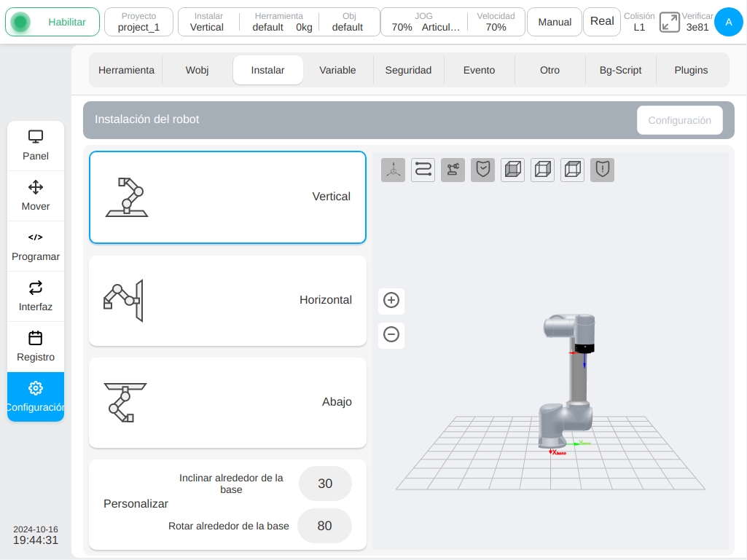Select the side-face cube view icon
Viewport: 747px width, 560px height.
[543, 170]
